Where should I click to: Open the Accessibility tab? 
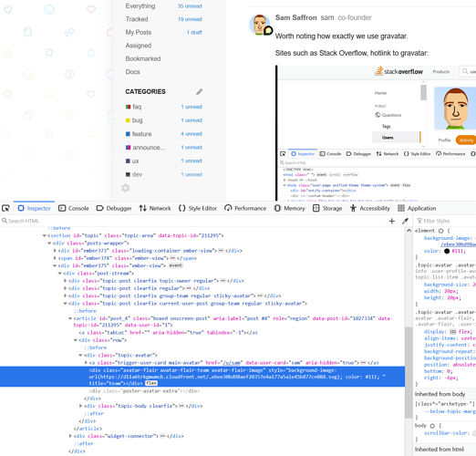(370, 208)
